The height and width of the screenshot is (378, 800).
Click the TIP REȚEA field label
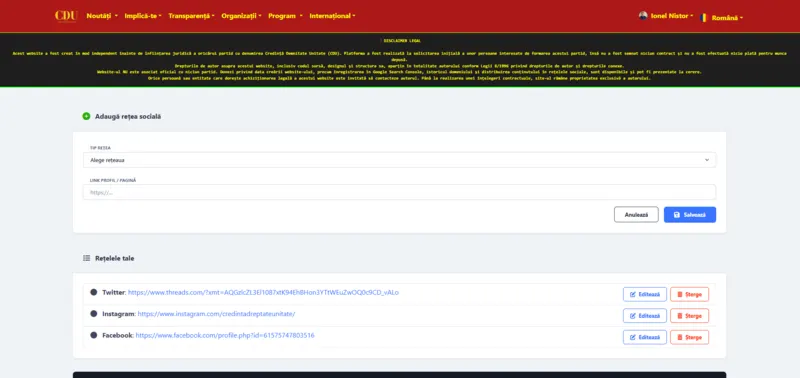pyautogui.click(x=101, y=147)
